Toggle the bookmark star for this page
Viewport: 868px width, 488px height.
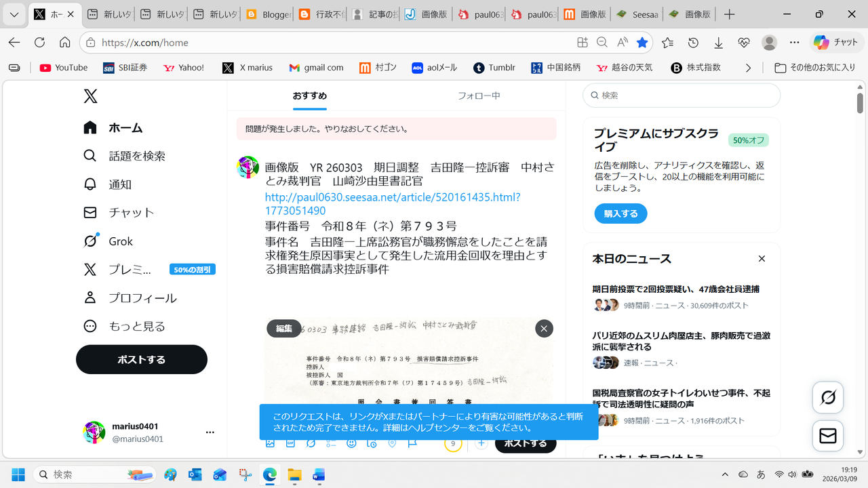(642, 42)
